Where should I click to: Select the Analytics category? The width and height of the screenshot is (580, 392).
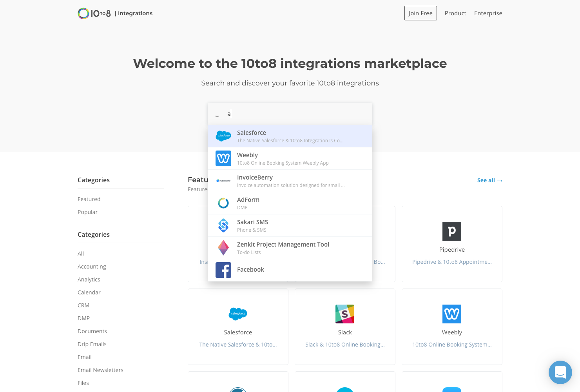click(x=89, y=279)
